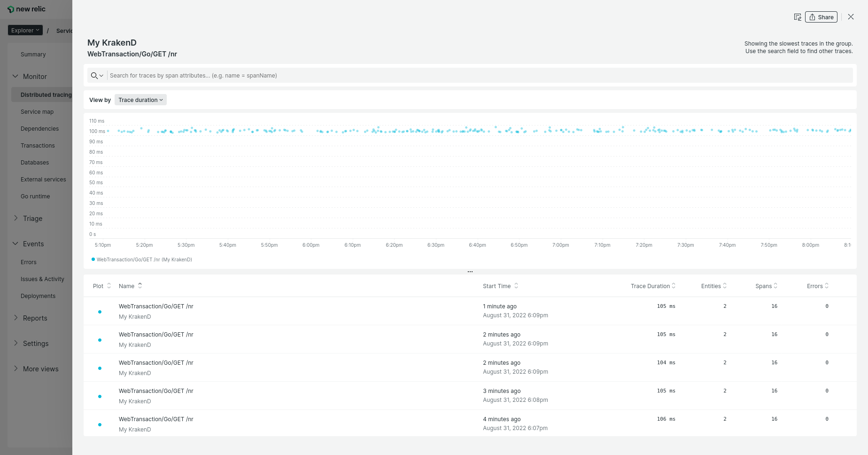868x455 pixels.
Task: Open Databases page
Action: point(35,163)
